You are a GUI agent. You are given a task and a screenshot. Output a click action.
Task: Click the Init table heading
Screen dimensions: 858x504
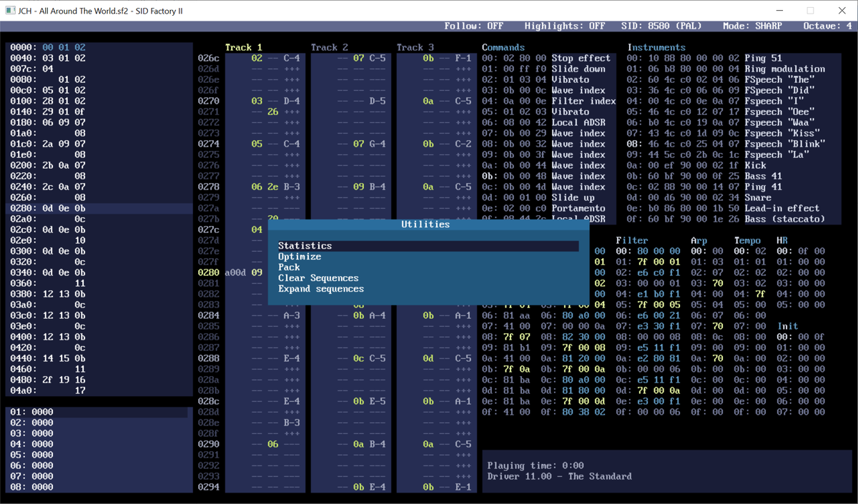788,326
